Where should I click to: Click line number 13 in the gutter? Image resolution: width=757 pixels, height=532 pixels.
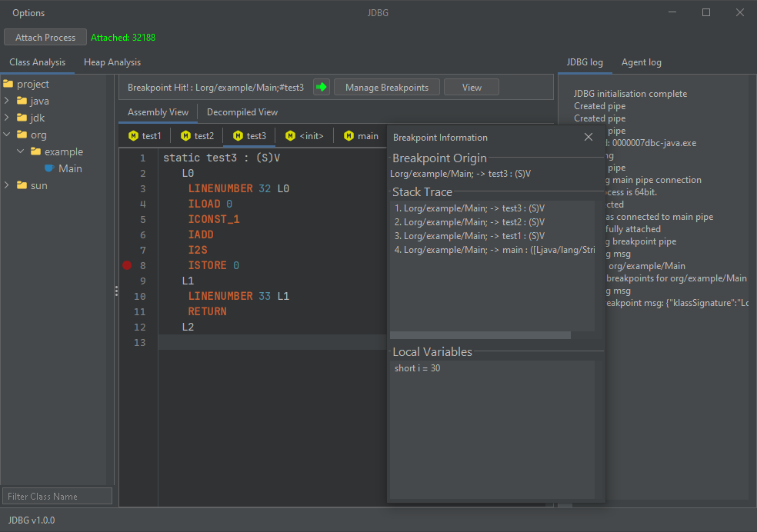tap(139, 342)
